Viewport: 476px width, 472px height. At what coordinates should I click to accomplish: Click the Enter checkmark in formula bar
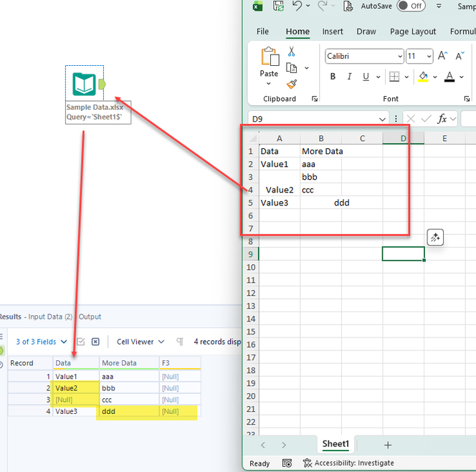(427, 119)
